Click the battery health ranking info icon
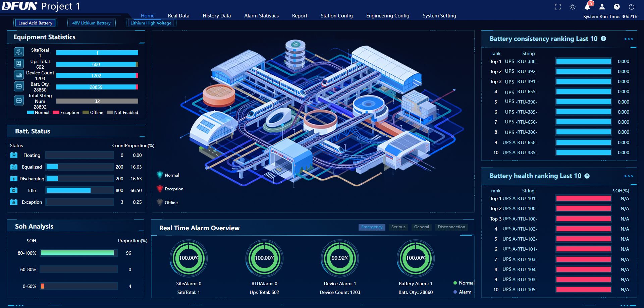 (587, 176)
